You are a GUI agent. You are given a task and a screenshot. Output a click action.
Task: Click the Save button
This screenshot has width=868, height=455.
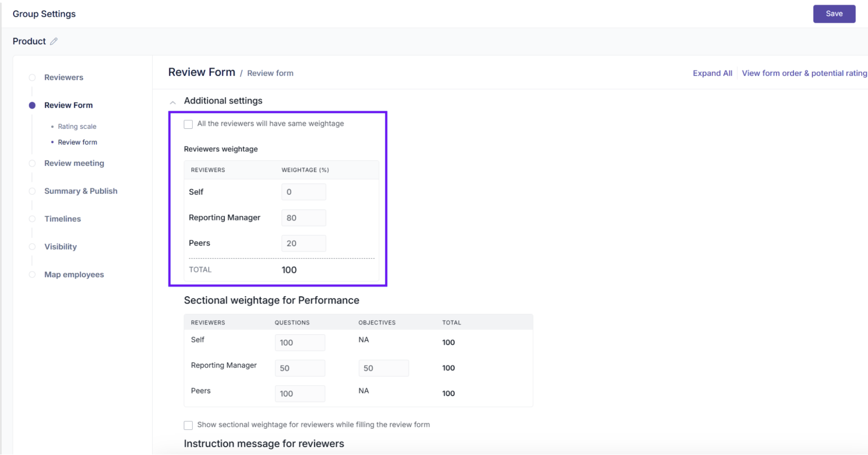pyautogui.click(x=834, y=14)
